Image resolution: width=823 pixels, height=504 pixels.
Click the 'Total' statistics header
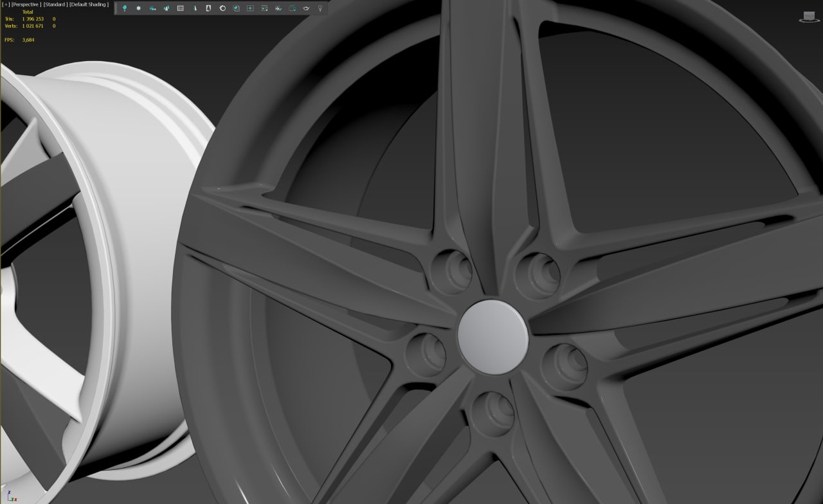(28, 12)
